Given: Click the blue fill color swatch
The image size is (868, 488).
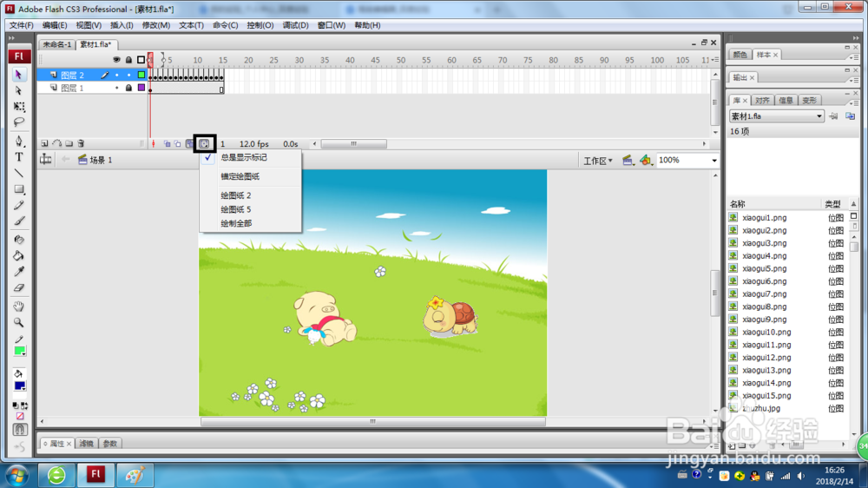Looking at the screenshot, I should click(20, 386).
